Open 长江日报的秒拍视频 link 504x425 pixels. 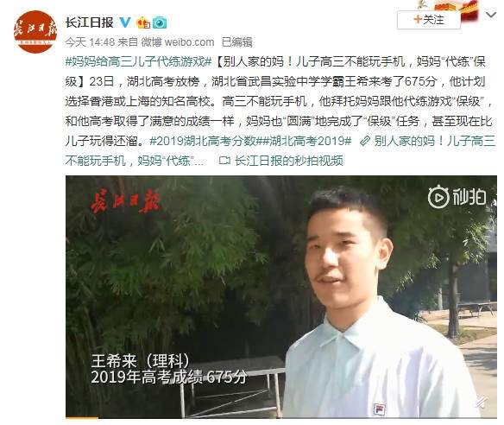288,160
